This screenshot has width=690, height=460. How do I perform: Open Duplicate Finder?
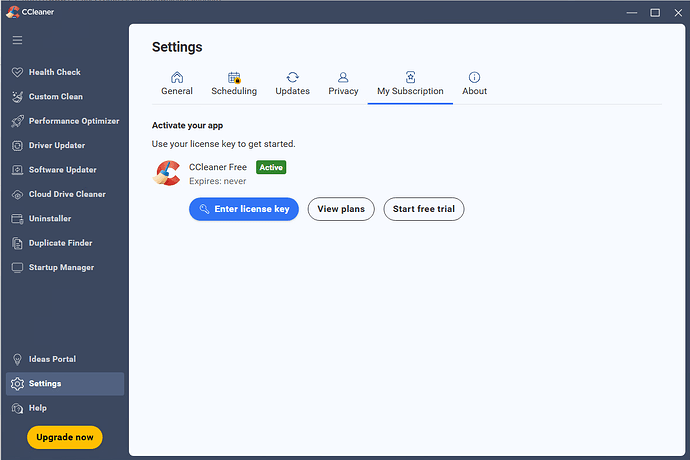click(65, 243)
